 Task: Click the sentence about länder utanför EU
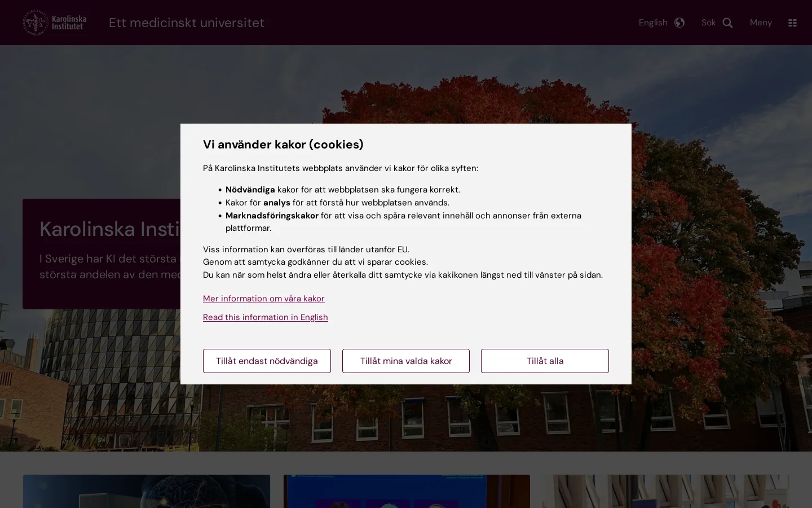pos(306,249)
